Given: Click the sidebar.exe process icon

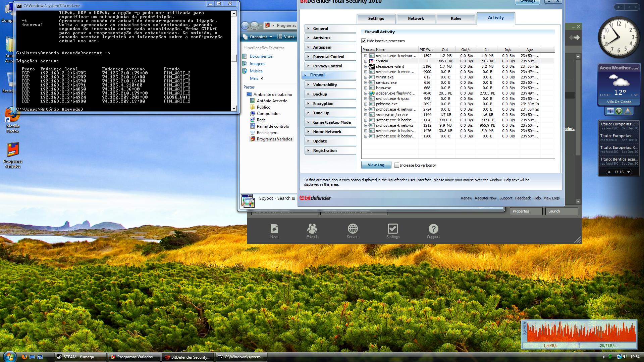Looking at the screenshot, I should (372, 93).
